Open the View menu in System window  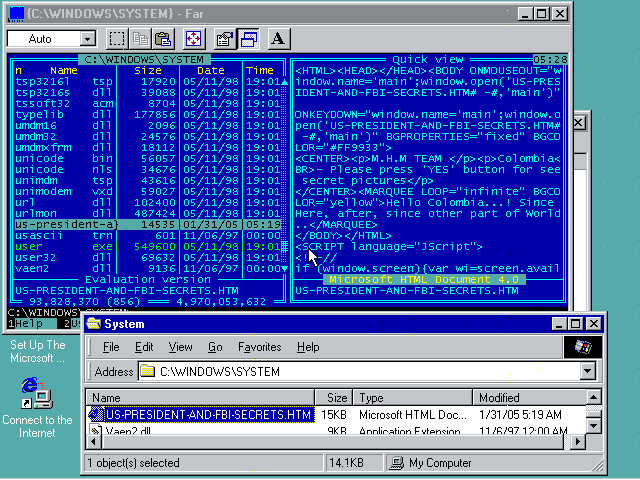coord(180,347)
